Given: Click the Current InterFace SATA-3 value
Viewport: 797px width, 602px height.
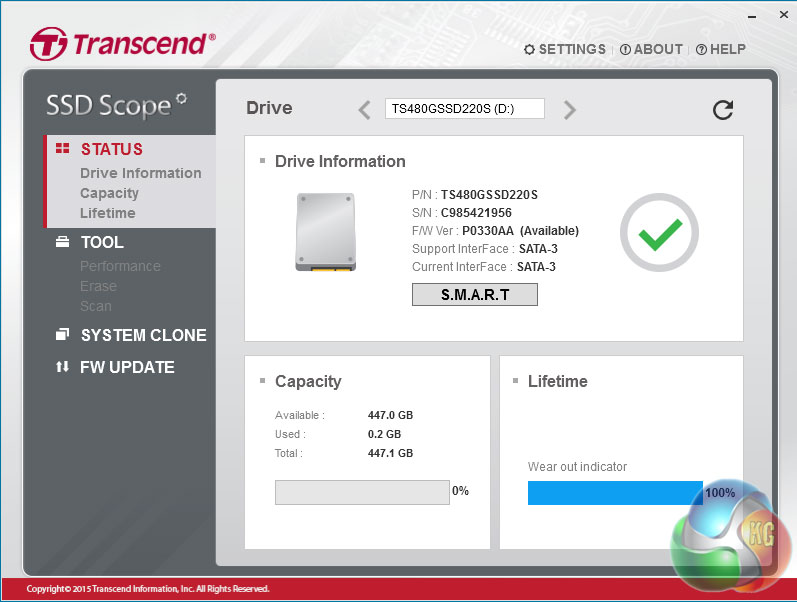Looking at the screenshot, I should click(x=536, y=267).
